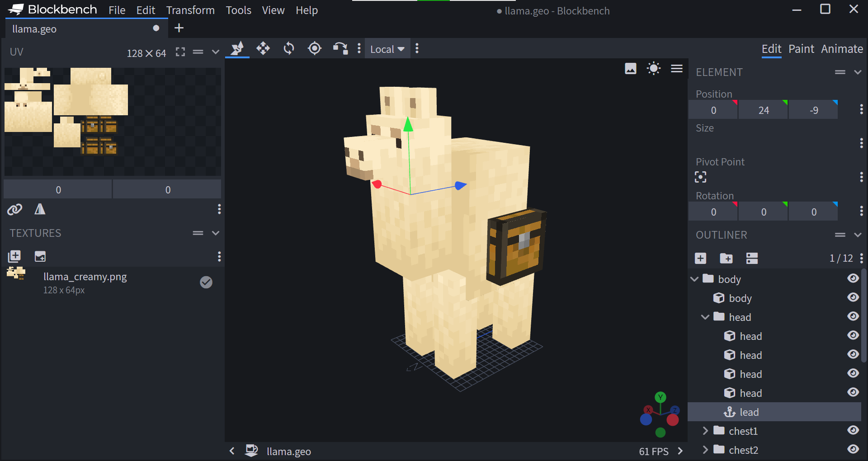Select the Move tool

[263, 48]
